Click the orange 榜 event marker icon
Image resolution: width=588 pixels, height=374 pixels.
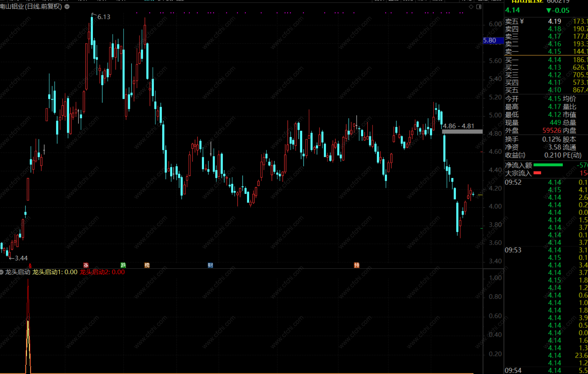[147, 265]
